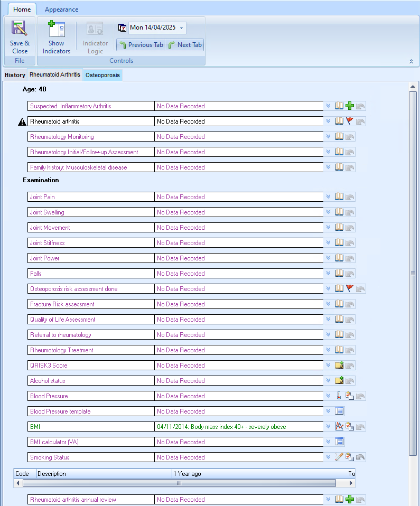Viewport: 420px width, 506px height.
Task: Open form icon on Blood Pressure template row
Action: (339, 411)
